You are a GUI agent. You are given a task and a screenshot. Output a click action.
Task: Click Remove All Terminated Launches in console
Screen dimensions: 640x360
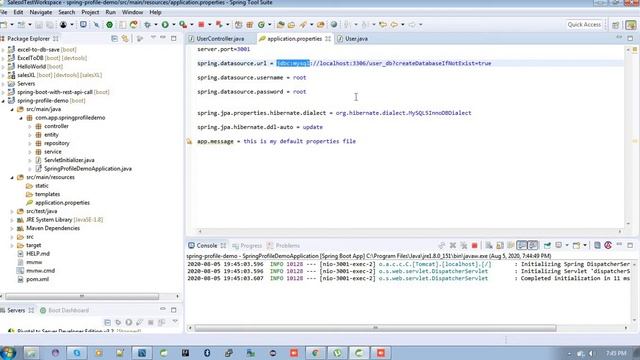tap(464, 245)
